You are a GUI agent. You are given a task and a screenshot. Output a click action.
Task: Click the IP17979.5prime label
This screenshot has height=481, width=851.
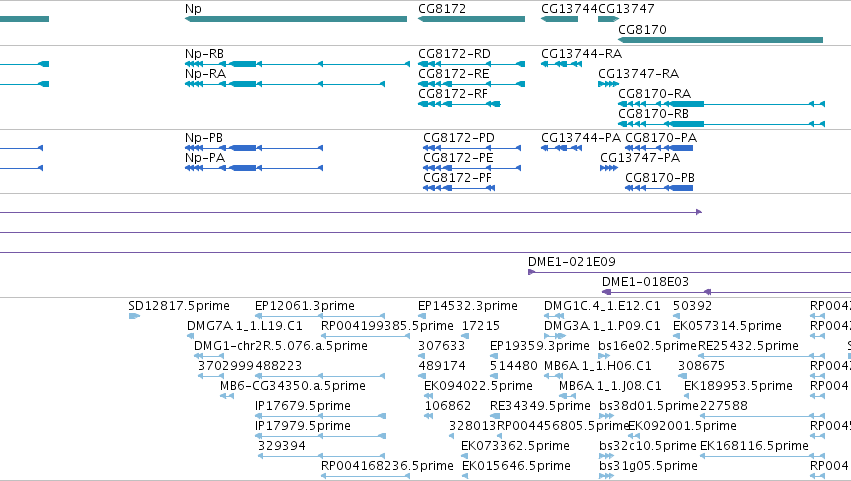pos(303,427)
